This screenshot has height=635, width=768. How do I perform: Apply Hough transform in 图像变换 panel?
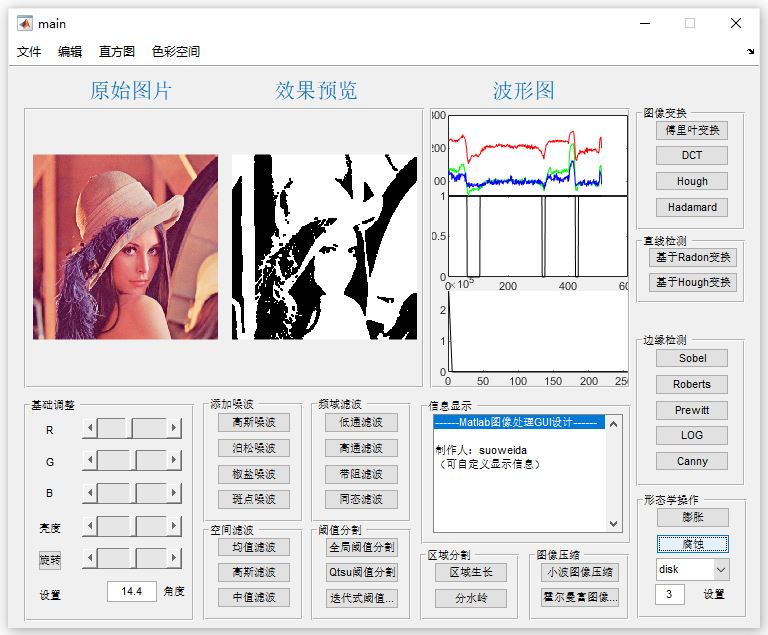click(692, 181)
